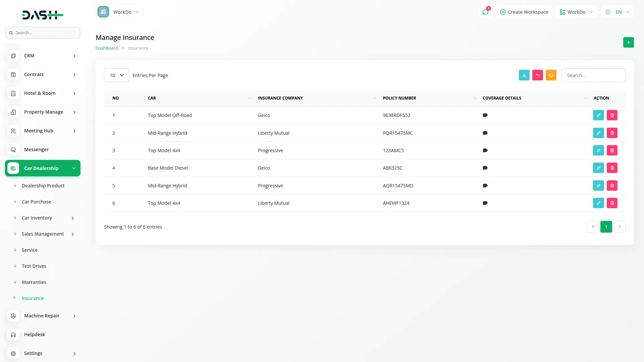
Task: Click the Dashboard breadcrumb link
Action: click(x=107, y=48)
